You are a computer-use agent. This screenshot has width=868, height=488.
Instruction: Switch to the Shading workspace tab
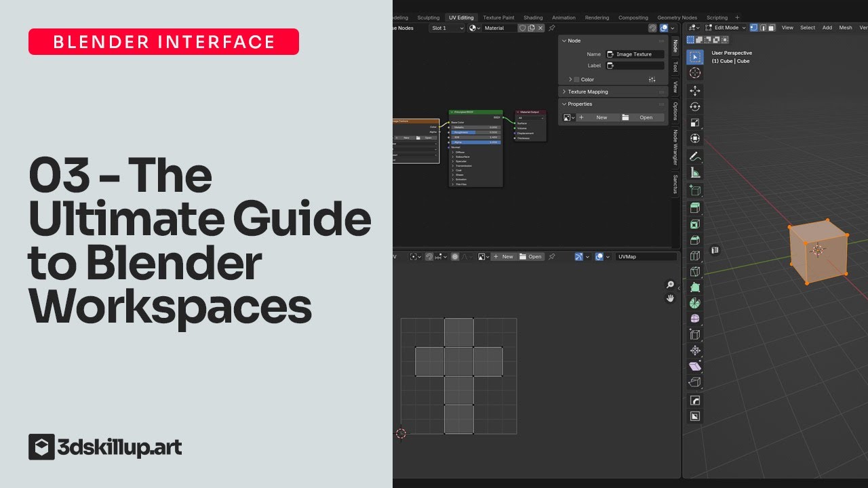coord(533,18)
